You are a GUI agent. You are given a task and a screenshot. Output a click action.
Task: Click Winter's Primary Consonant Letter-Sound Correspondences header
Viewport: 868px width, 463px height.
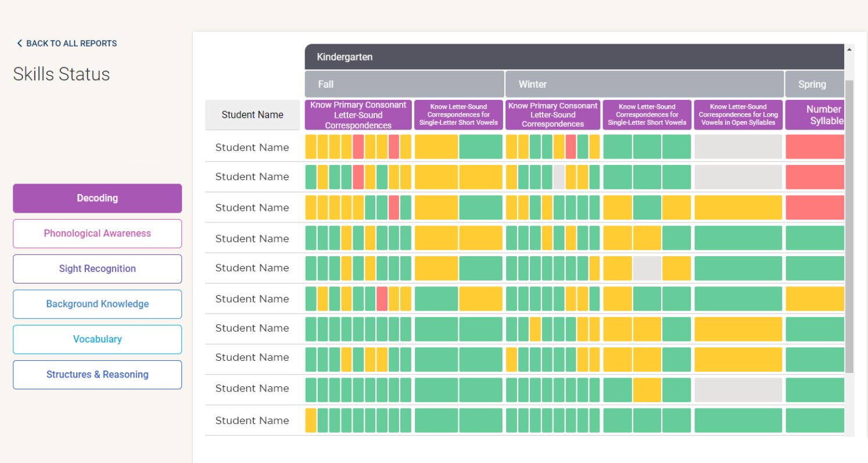point(553,115)
